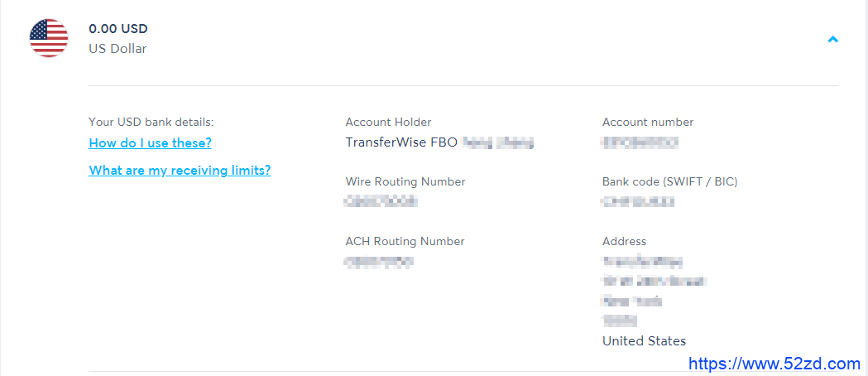The width and height of the screenshot is (868, 376).
Task: Click the Address field label
Action: (624, 242)
